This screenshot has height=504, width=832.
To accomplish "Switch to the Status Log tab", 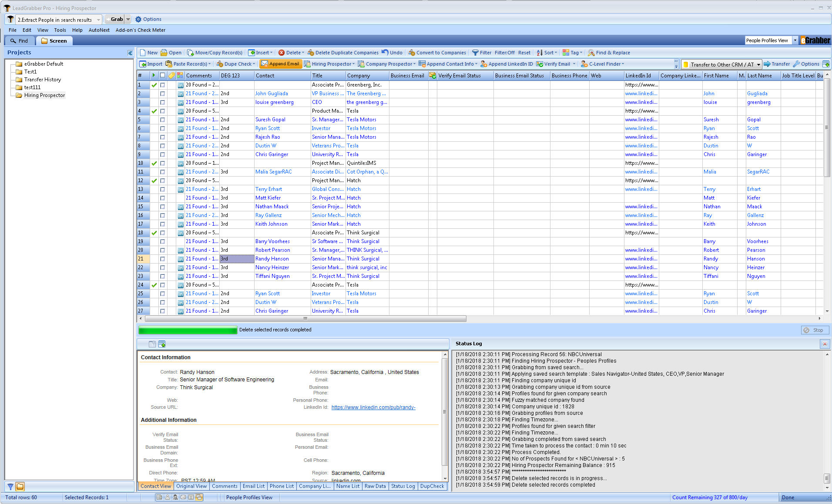I will [403, 486].
